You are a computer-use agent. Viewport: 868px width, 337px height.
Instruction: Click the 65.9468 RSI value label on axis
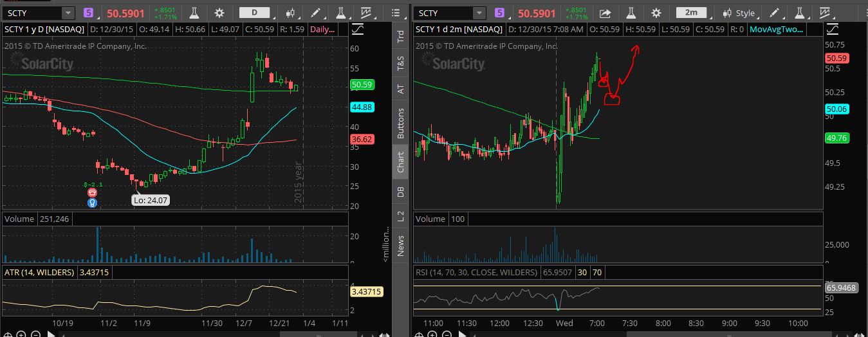point(842,287)
